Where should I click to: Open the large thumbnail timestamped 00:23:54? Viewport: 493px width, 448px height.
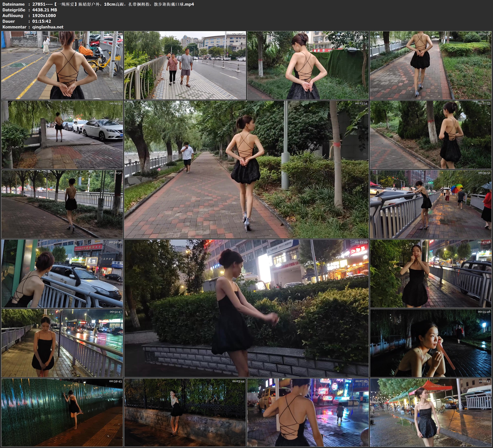[246, 169]
